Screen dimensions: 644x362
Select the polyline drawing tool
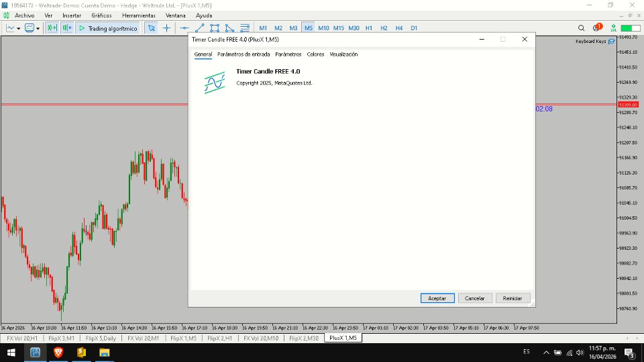click(x=229, y=28)
